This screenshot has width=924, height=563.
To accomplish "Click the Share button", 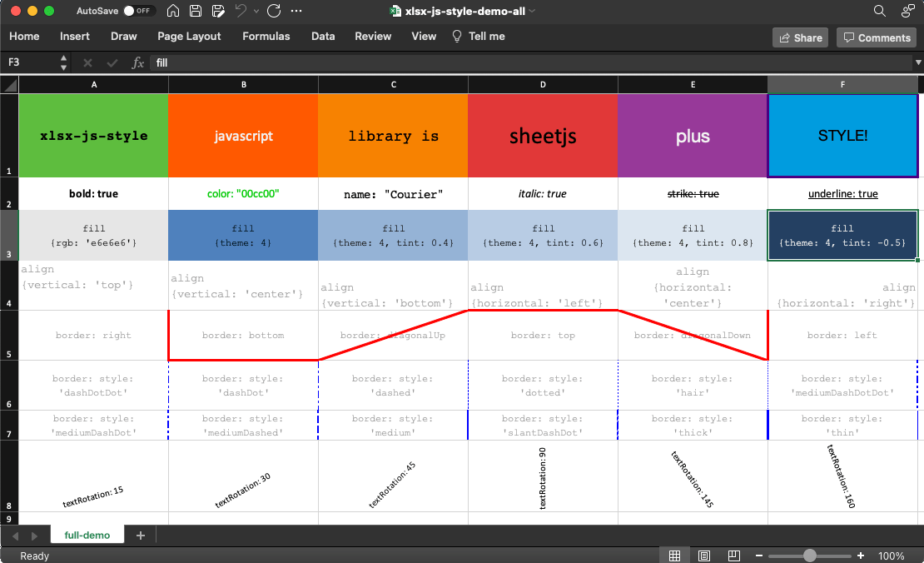I will click(x=799, y=37).
